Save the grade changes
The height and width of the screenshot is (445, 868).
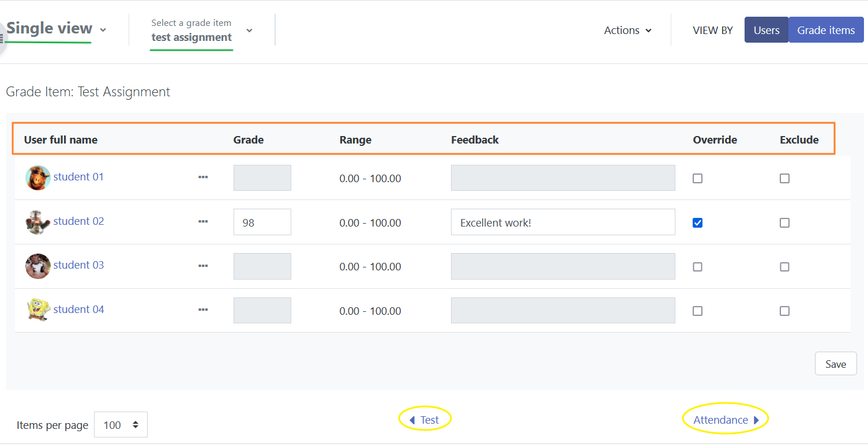coord(835,364)
